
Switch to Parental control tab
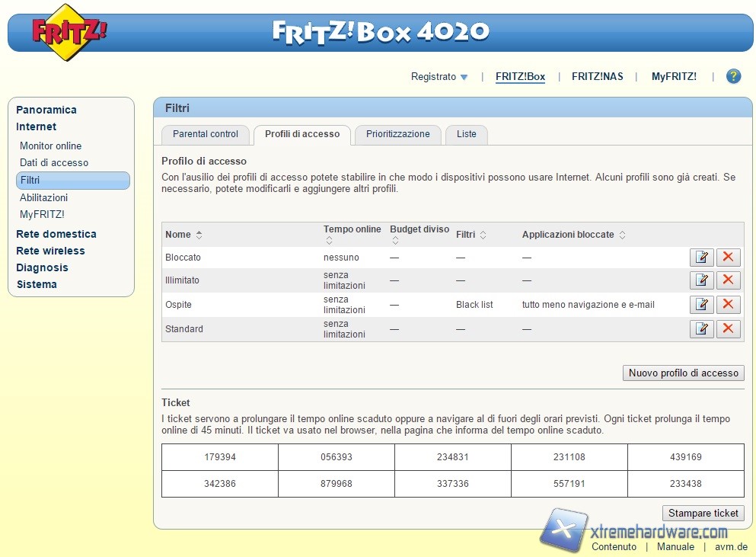click(206, 134)
